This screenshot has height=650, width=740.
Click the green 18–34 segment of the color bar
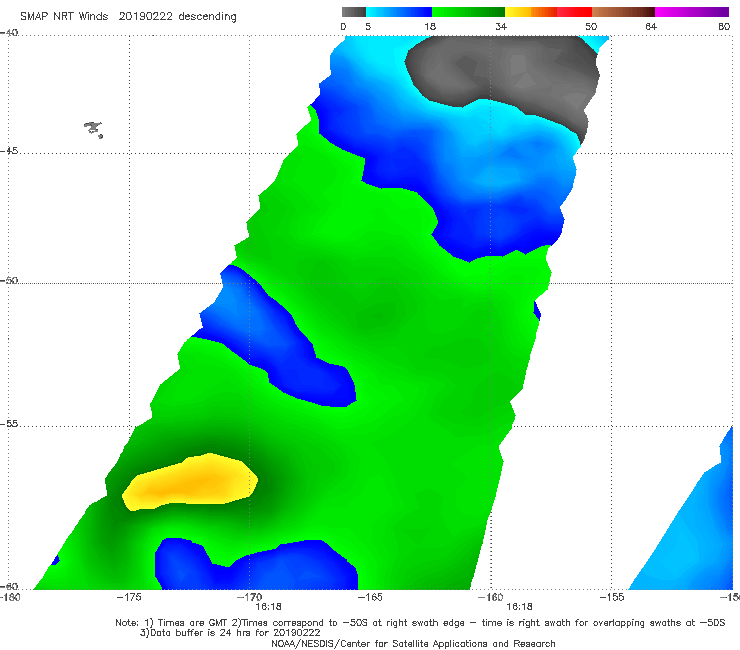click(x=468, y=12)
